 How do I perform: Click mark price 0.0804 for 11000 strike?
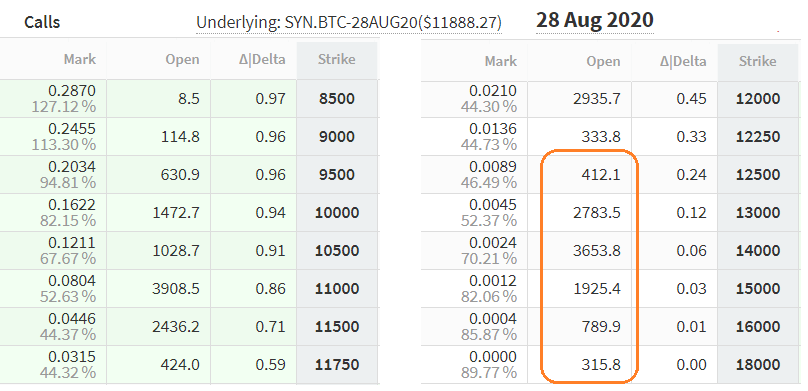click(x=72, y=281)
